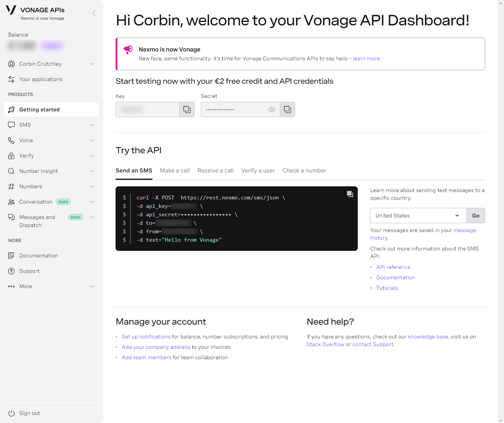Viewport: 504px width, 423px height.
Task: Copy the API Secret value
Action: click(288, 109)
